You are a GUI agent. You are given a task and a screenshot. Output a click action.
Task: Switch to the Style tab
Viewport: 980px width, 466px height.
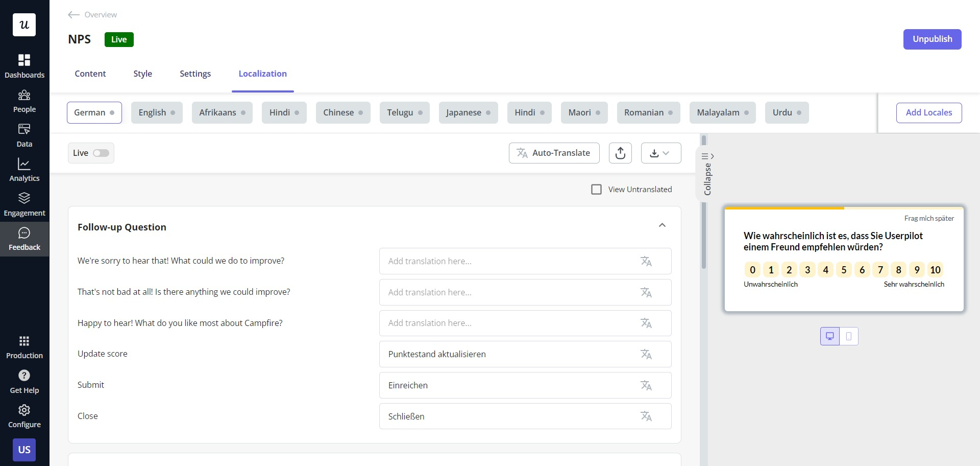tap(142, 74)
